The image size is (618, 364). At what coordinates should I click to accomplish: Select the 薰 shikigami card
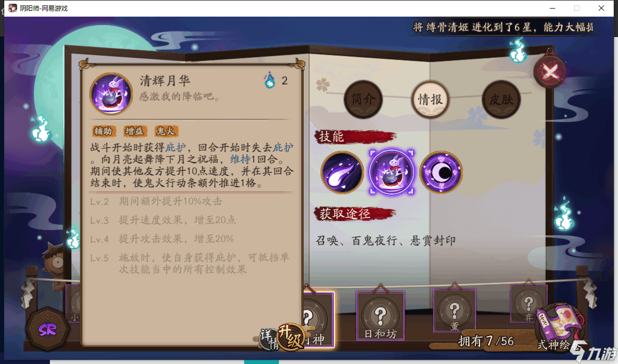454,310
